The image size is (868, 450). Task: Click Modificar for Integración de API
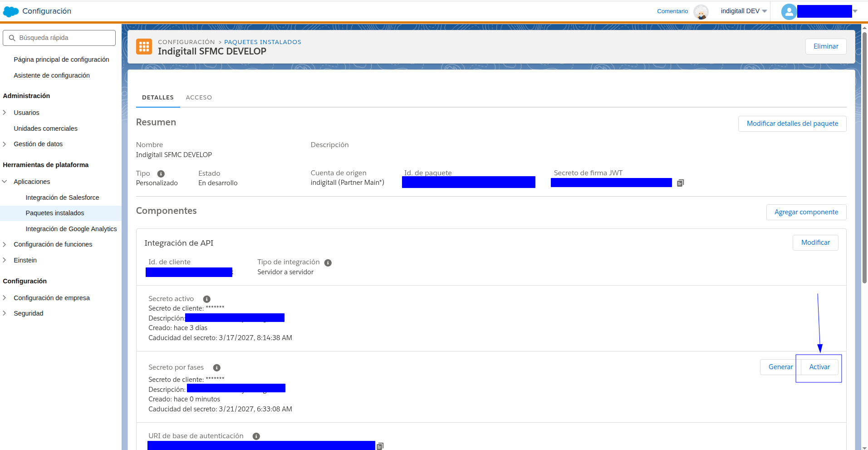815,242
